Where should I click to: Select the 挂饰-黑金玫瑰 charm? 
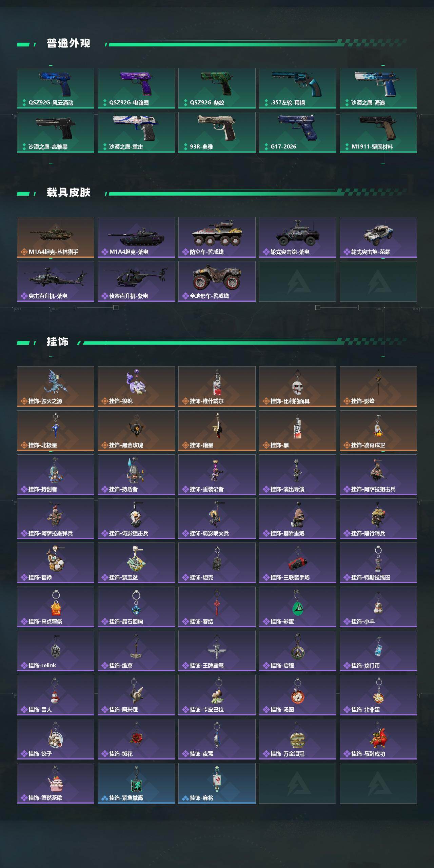[136, 431]
